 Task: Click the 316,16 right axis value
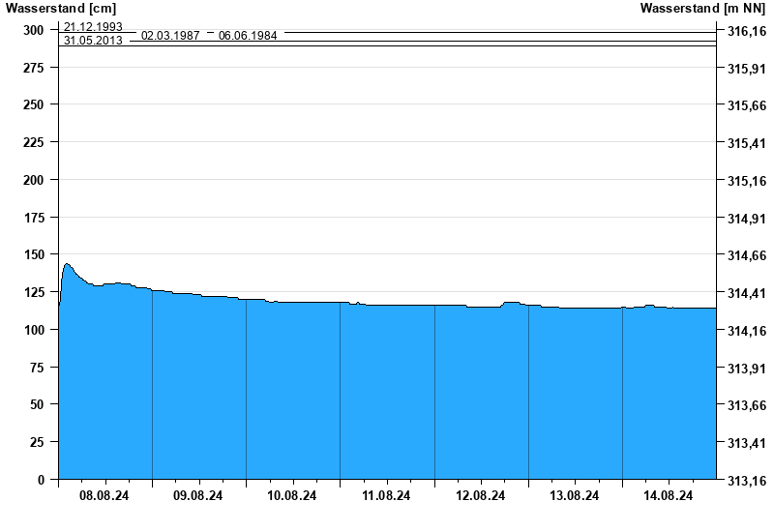tap(747, 32)
